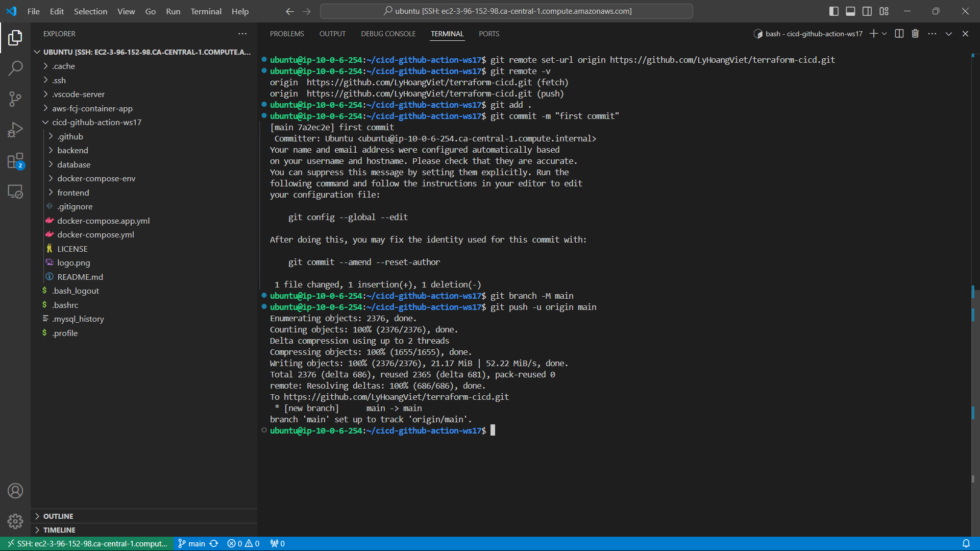This screenshot has height=551, width=980.
Task: Create a new terminal with plus icon
Action: [x=874, y=34]
